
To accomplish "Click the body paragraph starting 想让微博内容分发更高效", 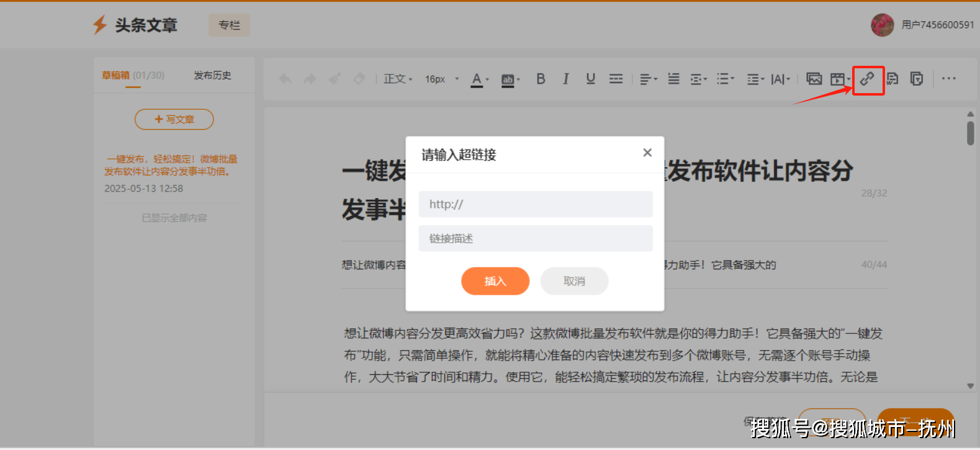I will (613, 355).
